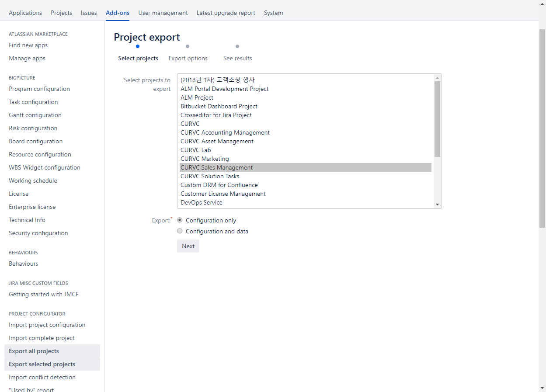Select CURVC Accounting Management
Viewport: 546px width, 392px height.
[306, 132]
